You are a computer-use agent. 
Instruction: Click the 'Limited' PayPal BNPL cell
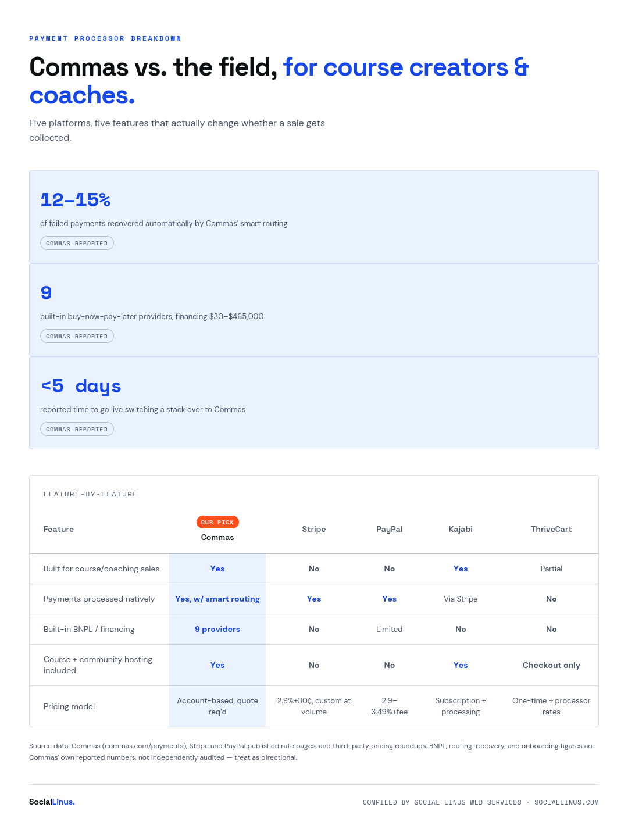tap(390, 629)
